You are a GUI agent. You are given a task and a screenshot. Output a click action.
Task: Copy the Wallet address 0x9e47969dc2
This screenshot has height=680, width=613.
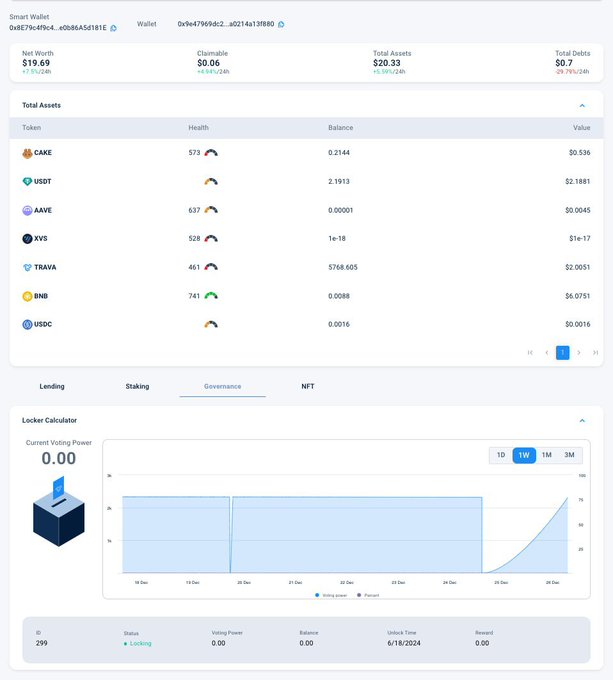(x=281, y=24)
